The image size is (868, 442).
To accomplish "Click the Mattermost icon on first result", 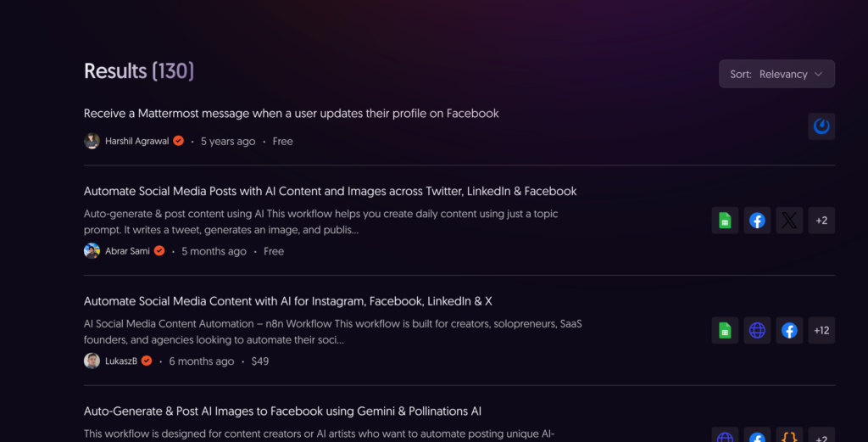I will [821, 126].
